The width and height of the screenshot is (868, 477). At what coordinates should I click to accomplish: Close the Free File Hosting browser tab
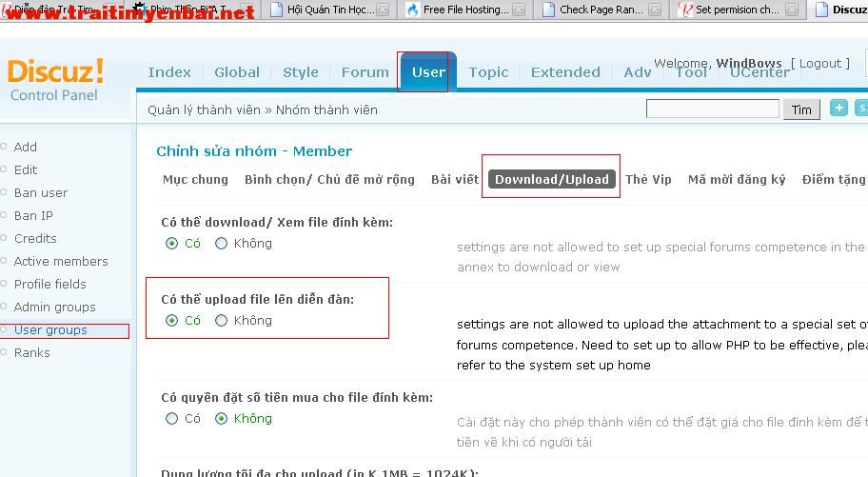tap(518, 10)
